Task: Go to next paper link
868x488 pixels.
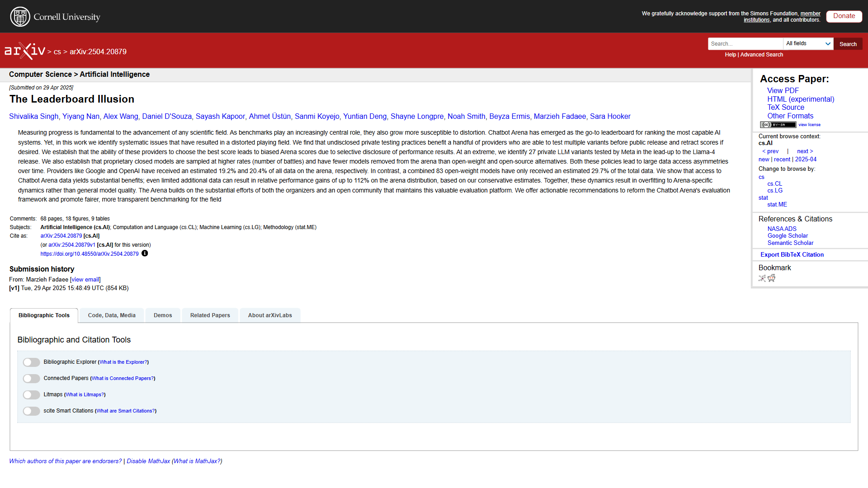Action: [x=805, y=151]
